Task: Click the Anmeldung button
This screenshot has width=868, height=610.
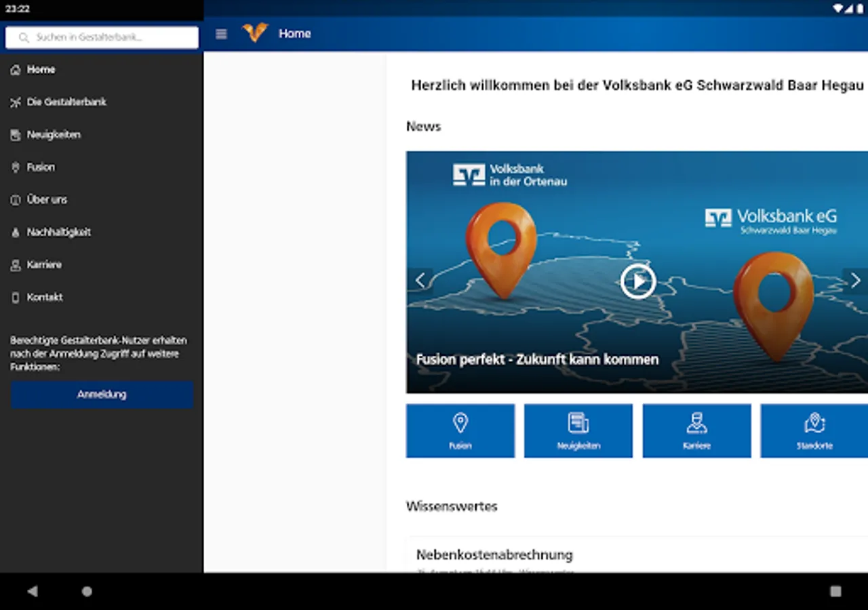Action: click(102, 394)
